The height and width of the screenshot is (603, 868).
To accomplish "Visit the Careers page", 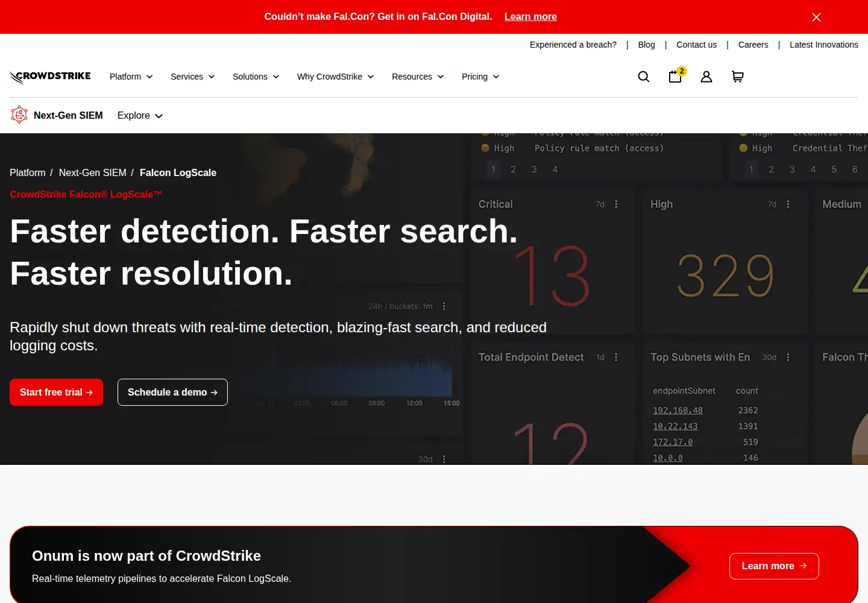I will click(x=753, y=45).
